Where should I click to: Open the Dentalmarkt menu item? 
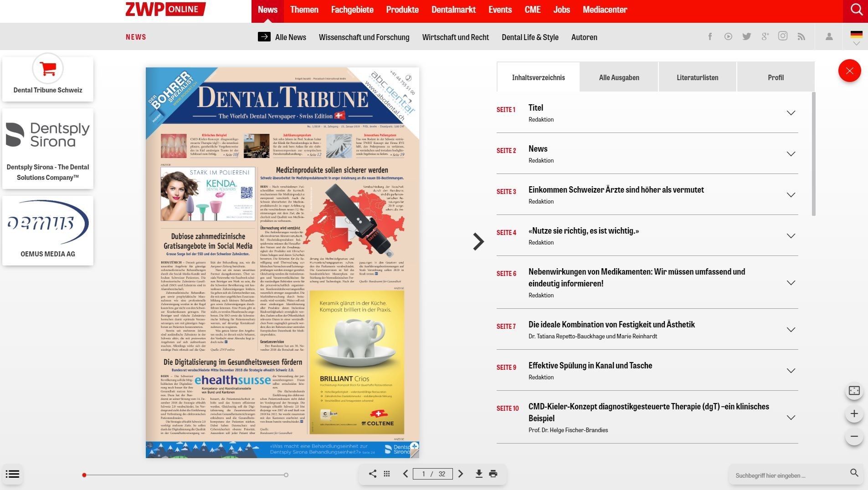(453, 10)
